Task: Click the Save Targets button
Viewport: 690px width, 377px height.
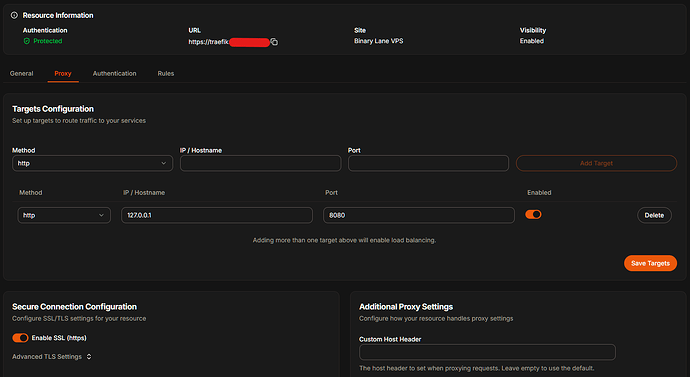Action: click(x=650, y=263)
